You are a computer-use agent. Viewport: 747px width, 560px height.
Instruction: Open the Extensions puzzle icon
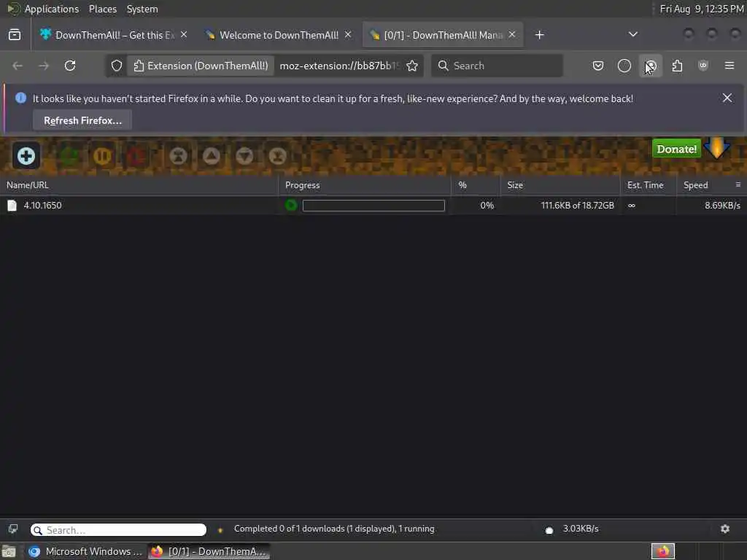(677, 66)
